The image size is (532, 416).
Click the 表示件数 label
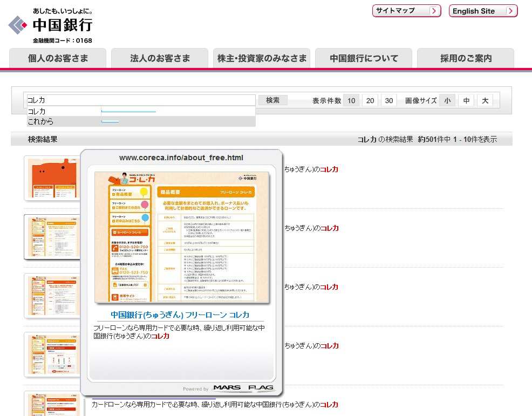pos(327,100)
